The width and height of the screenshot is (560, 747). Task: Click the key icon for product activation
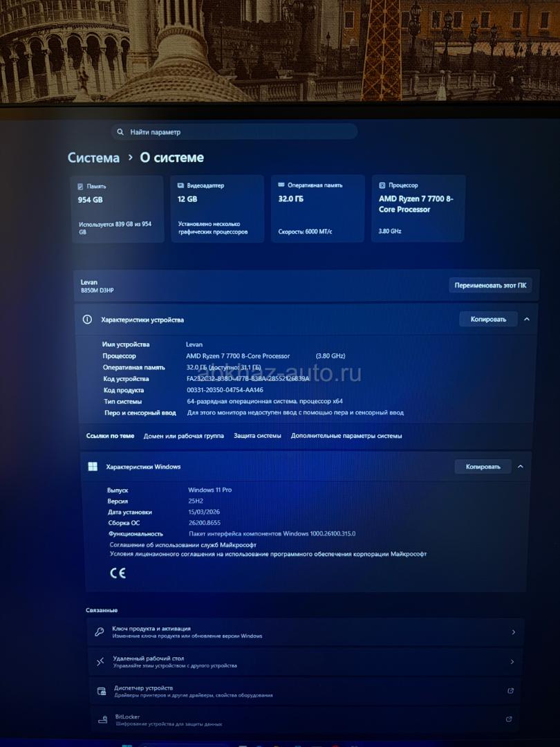99,632
